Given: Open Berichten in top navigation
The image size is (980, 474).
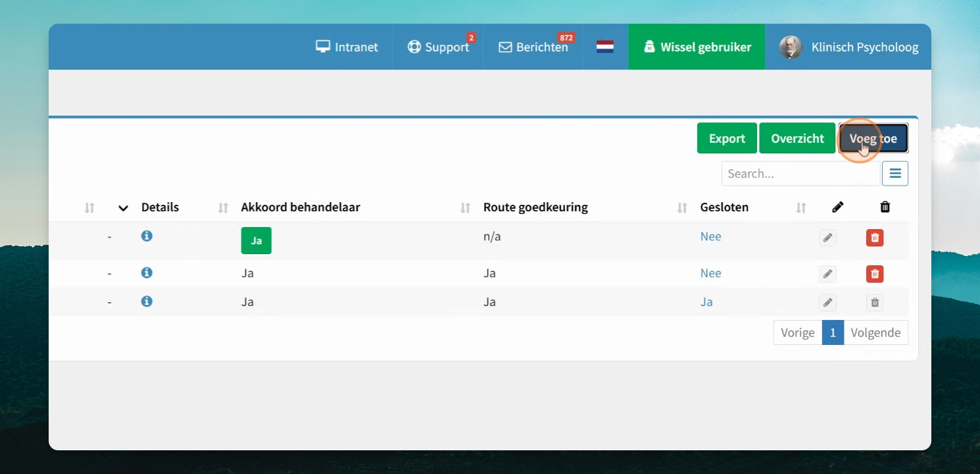Looking at the screenshot, I should [x=533, y=47].
